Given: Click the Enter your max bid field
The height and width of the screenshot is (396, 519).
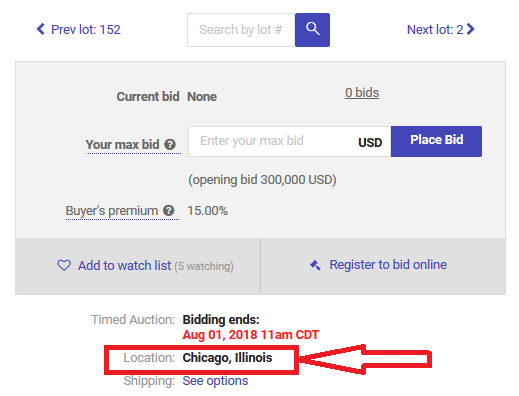Looking at the screenshot, I should point(290,141).
